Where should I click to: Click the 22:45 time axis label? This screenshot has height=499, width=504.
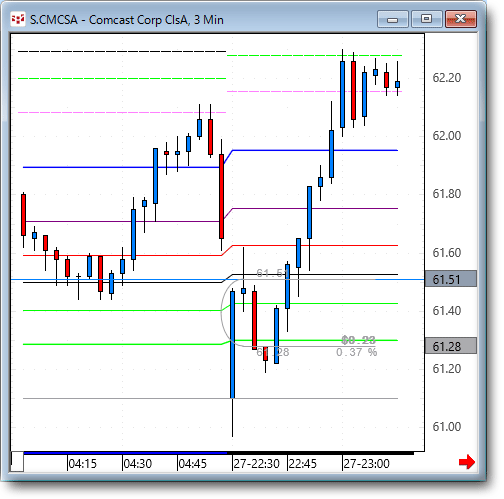point(302,464)
